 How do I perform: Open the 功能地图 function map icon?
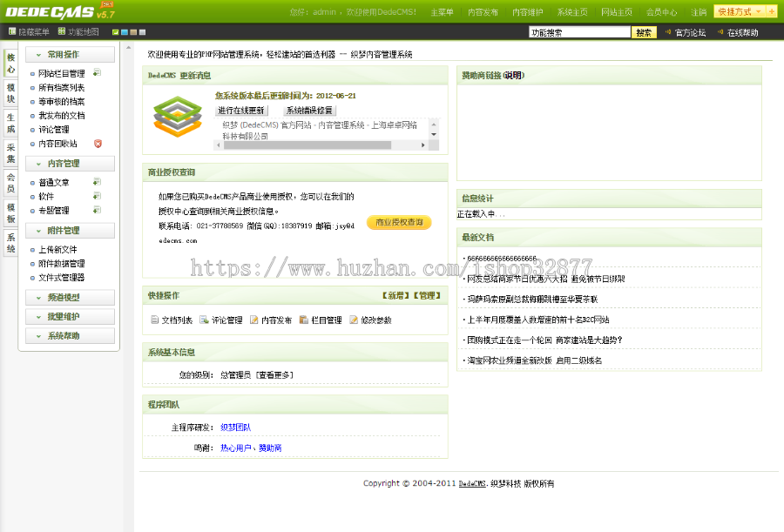[x=62, y=31]
